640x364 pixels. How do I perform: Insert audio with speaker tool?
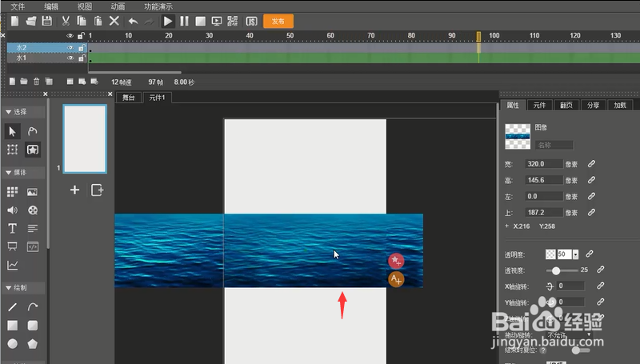tap(12, 210)
